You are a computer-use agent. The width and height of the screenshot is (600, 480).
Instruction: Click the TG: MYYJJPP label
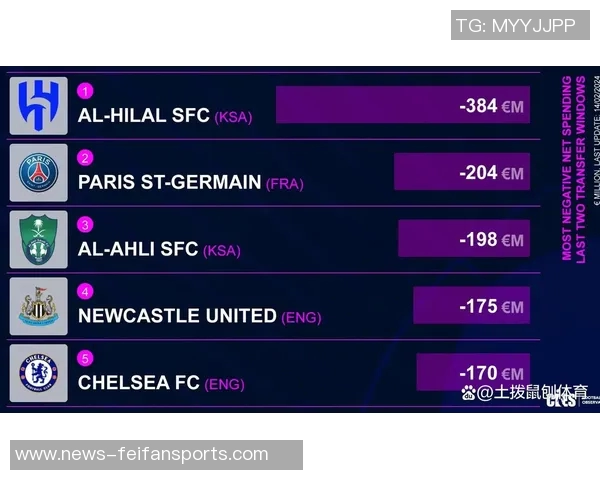point(516,25)
